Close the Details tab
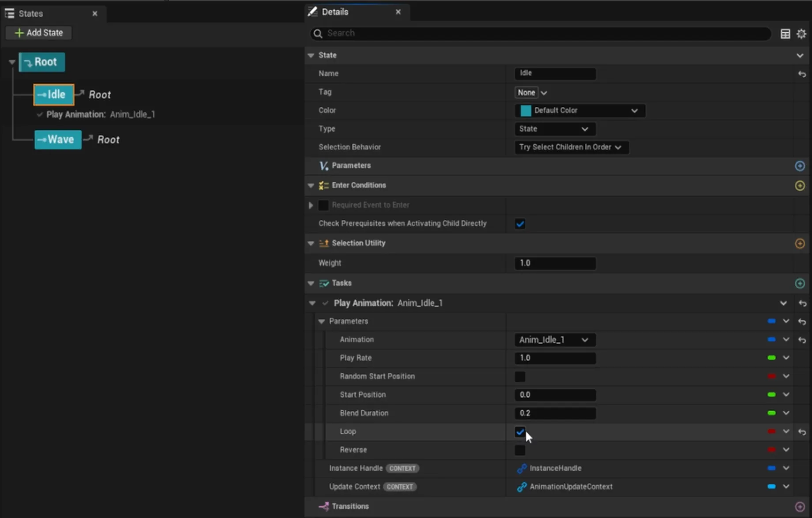The height and width of the screenshot is (518, 812). (398, 12)
